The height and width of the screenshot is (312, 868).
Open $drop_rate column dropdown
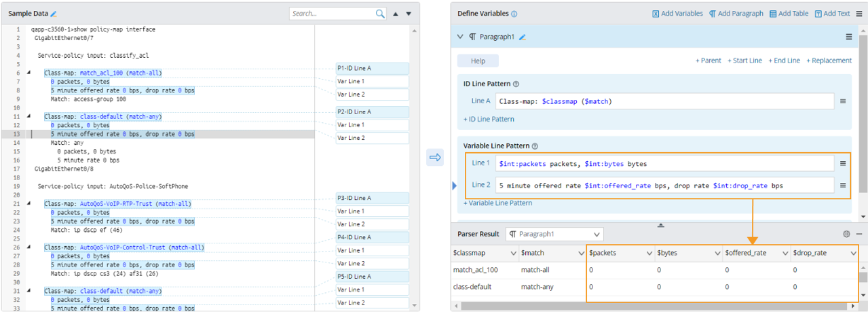(852, 253)
